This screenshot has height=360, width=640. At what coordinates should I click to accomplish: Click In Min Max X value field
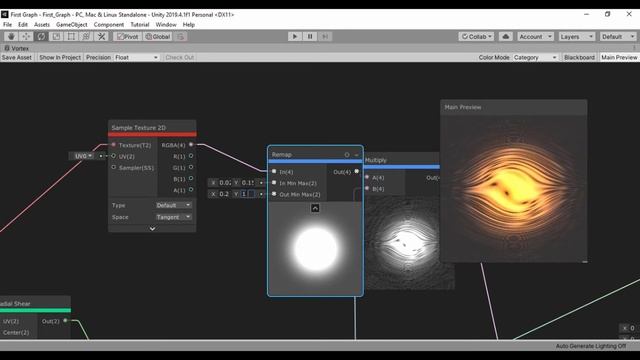click(225, 182)
